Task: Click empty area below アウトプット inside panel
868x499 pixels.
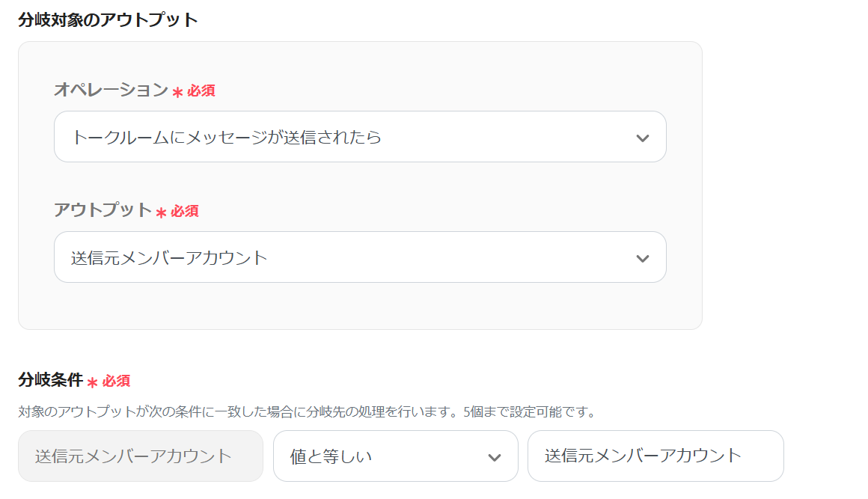Action: [x=359, y=307]
